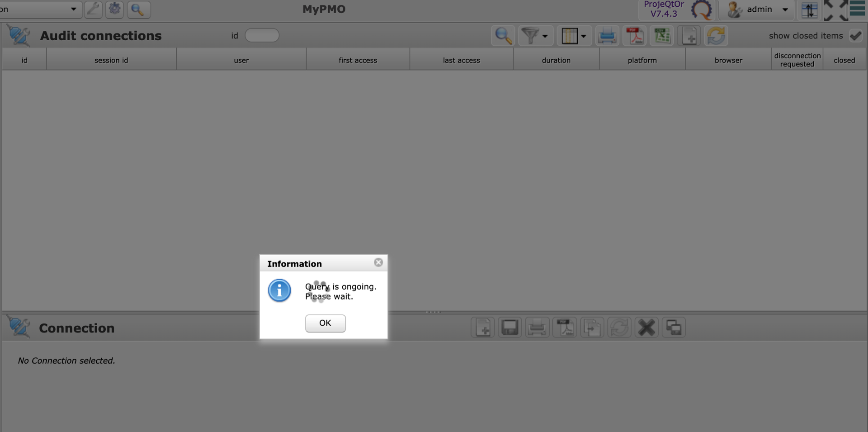
Task: Toggle the show closed items checkbox
Action: (855, 36)
